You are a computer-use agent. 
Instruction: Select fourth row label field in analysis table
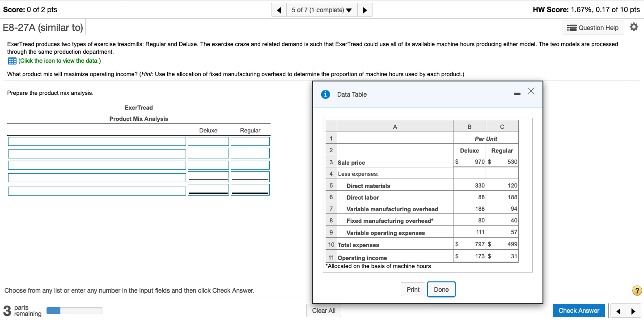97,178
